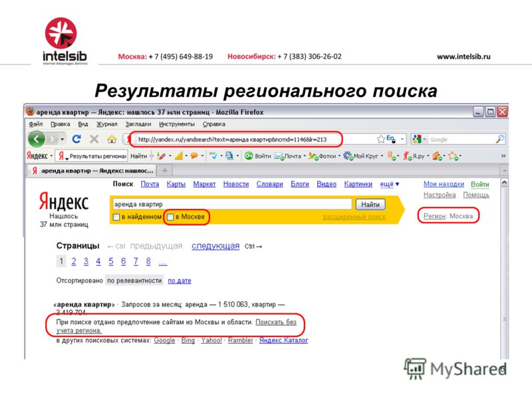This screenshot has width=532, height=399.
Task: Open the list-all-tabs dropdown at tab bar end
Action: [x=505, y=171]
